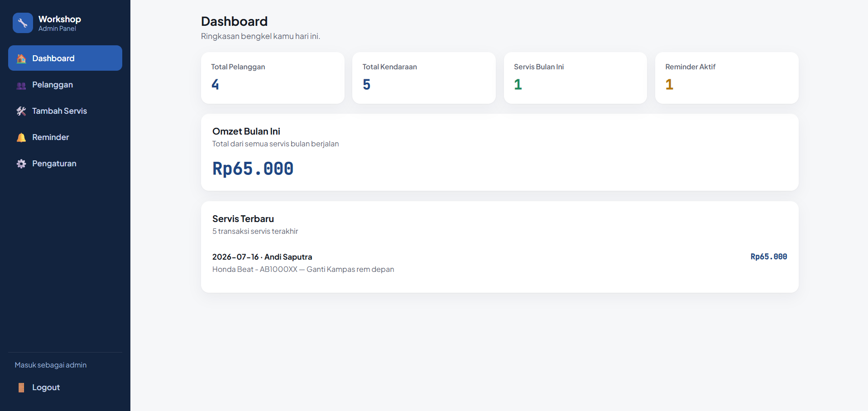868x411 pixels.
Task: Click the Honda Beat AB1000XX service detail
Action: (x=303, y=269)
